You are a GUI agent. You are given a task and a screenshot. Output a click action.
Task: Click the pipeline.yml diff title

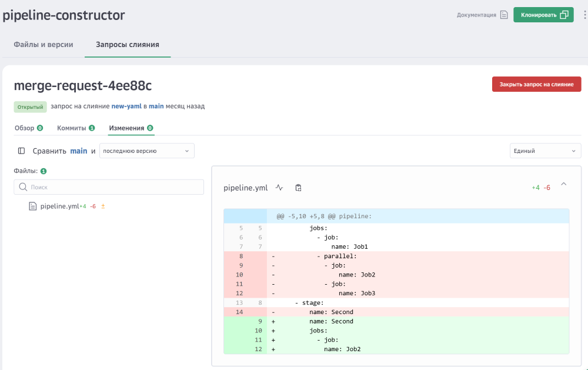[246, 188]
